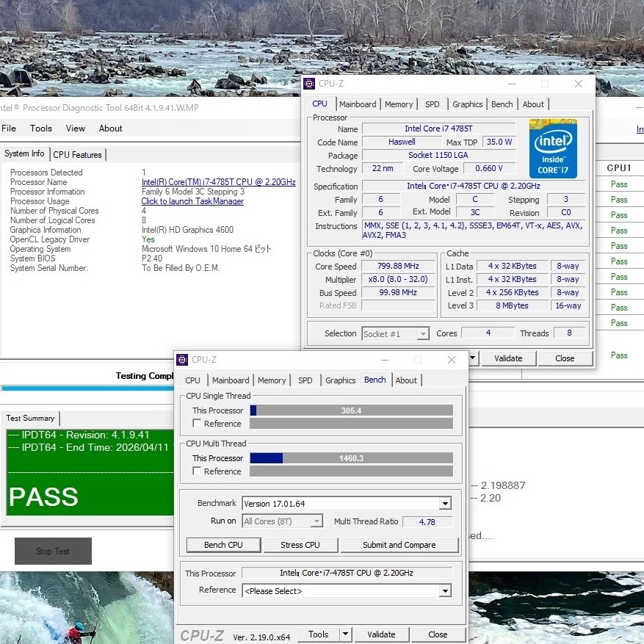Open SPD tab in upper CPU-Z window
644x644 pixels.
pyautogui.click(x=432, y=104)
